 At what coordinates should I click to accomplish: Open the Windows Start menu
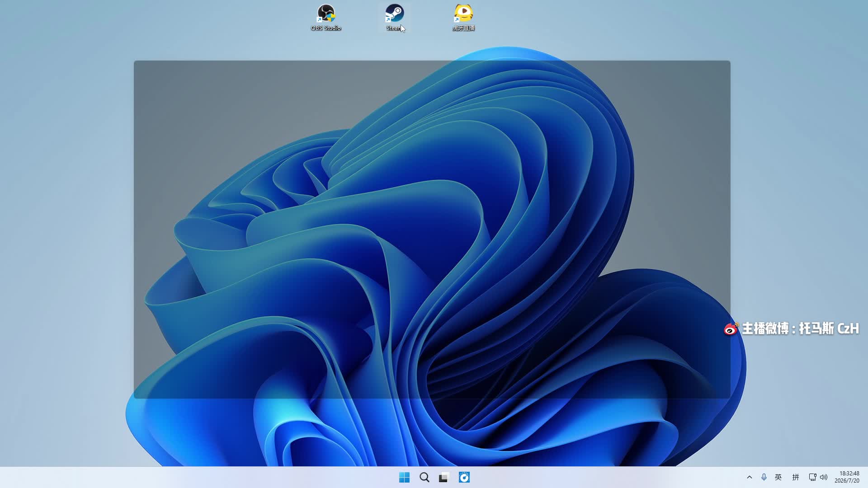click(x=404, y=477)
